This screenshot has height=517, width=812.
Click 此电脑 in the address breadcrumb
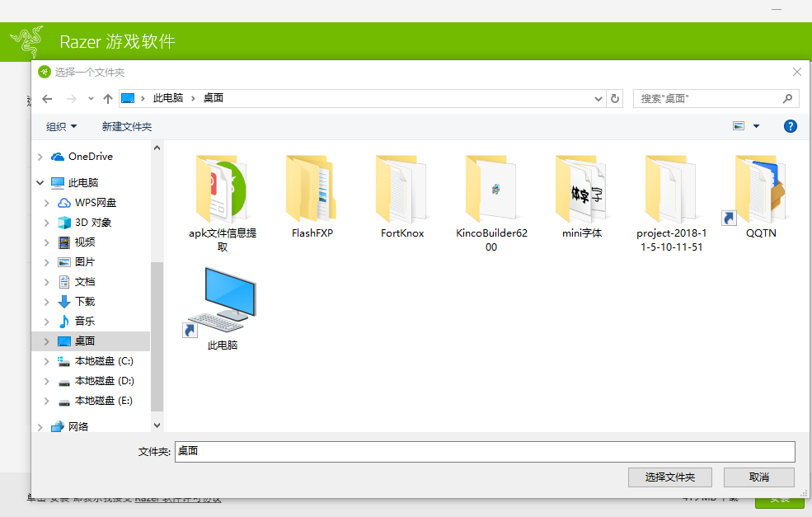(168, 98)
